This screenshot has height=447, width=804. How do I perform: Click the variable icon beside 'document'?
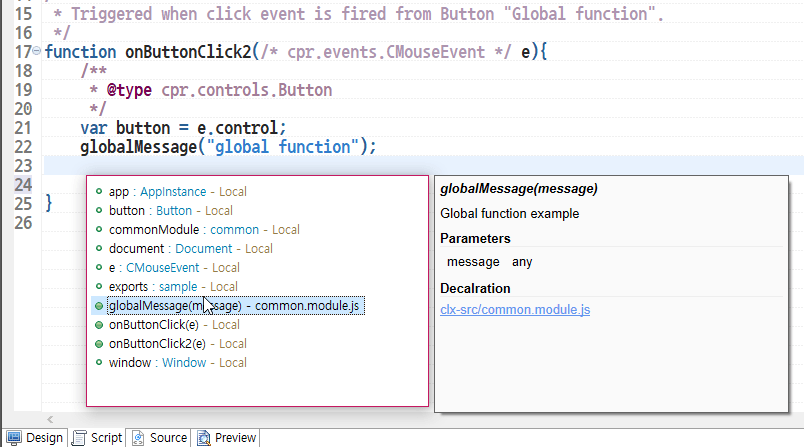tap(99, 248)
